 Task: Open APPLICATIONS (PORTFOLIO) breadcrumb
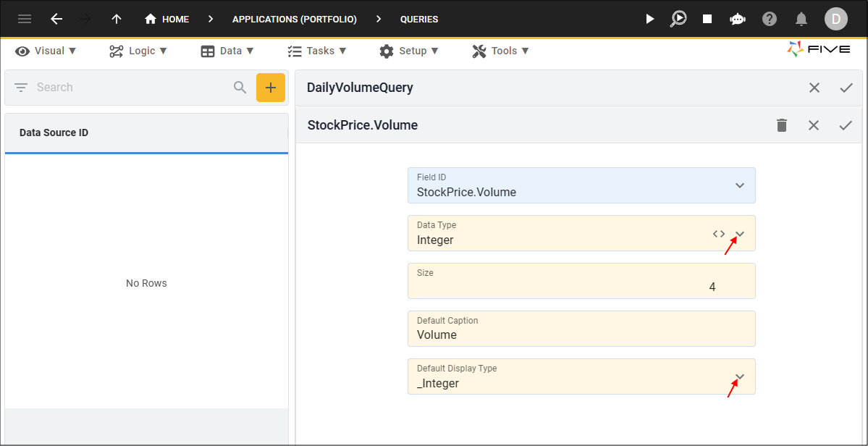(295, 20)
